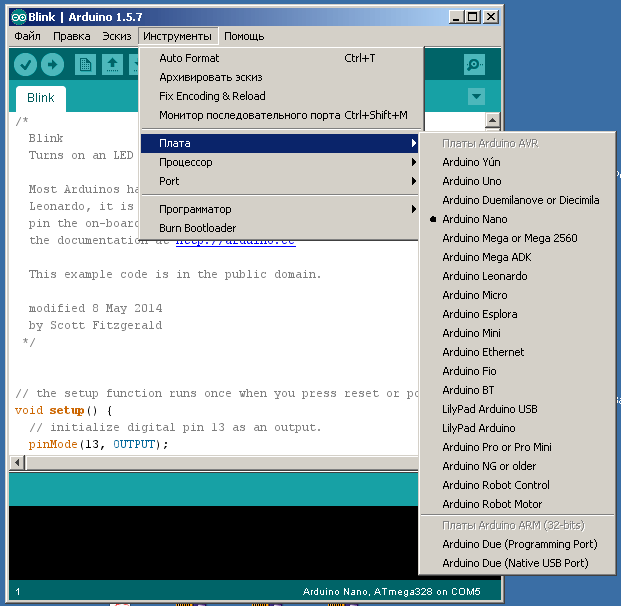Click 'by Scott Fitzgerald' comment line

[x=95, y=325]
